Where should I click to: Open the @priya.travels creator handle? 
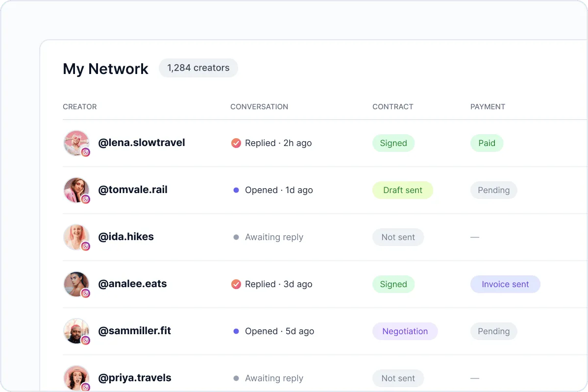pyautogui.click(x=135, y=378)
